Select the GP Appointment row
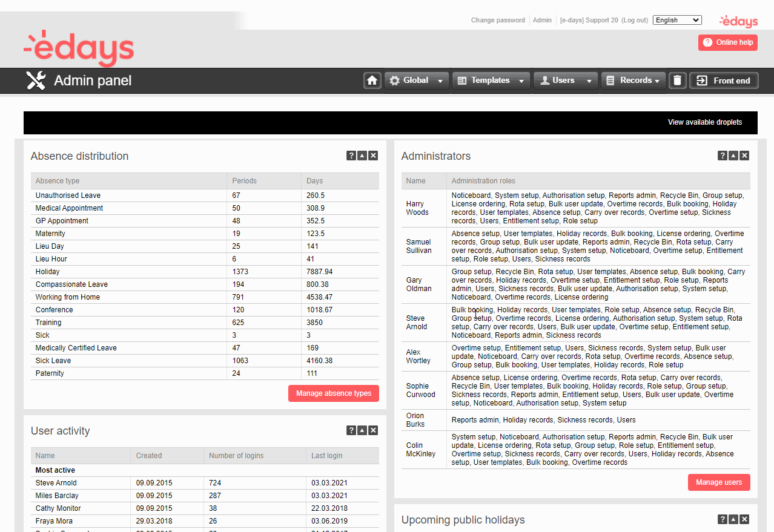The height and width of the screenshot is (532, 774). pyautogui.click(x=205, y=221)
